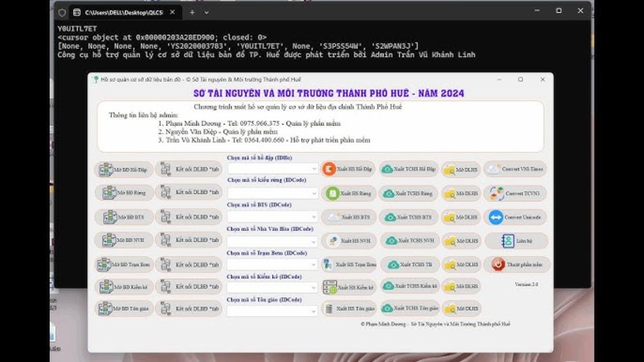644x362 pixels.
Task: Export records with Xuất HS Hồ Đập
Action: tap(348, 169)
